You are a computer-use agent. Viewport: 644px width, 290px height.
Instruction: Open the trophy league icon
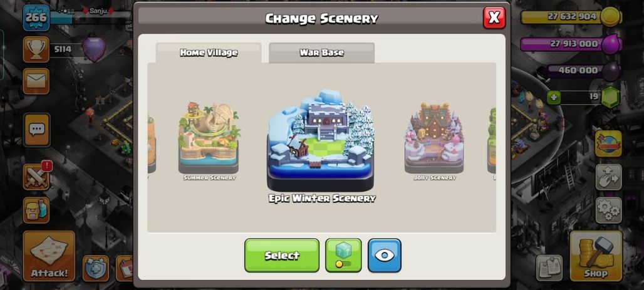[36, 49]
